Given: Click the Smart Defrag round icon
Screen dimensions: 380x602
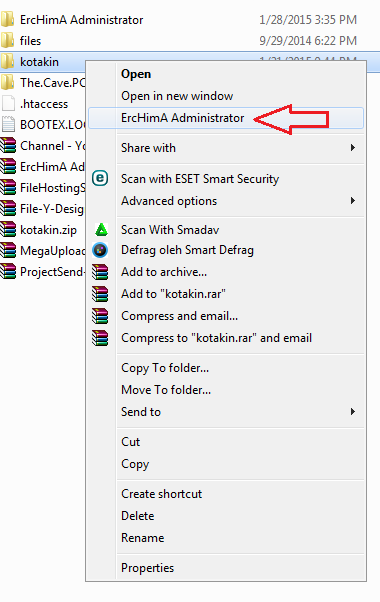Looking at the screenshot, I should click(x=100, y=250).
